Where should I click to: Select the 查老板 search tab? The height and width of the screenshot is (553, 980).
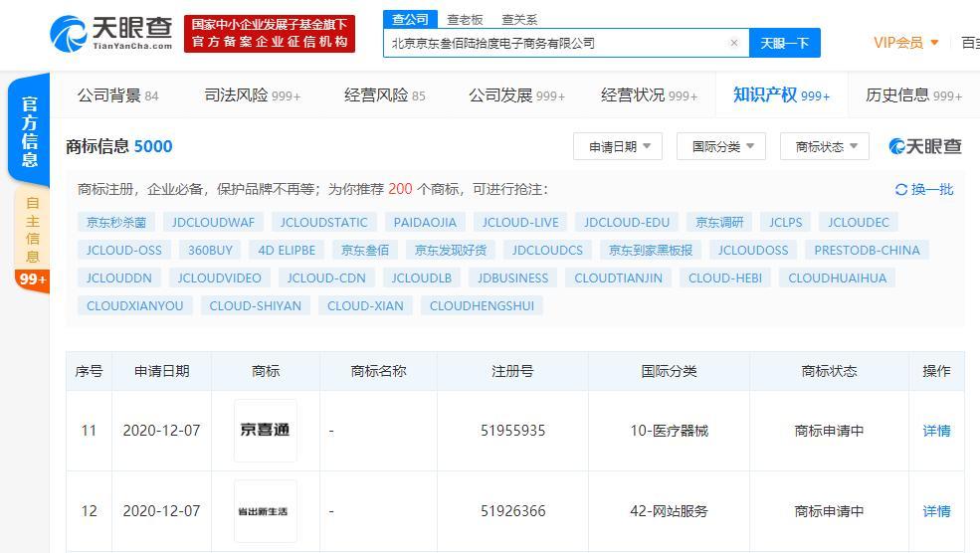tap(465, 19)
